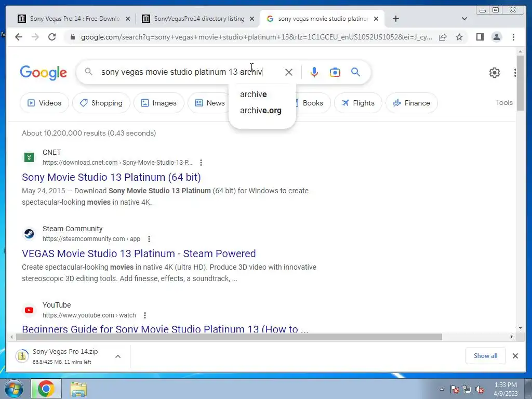The width and height of the screenshot is (532, 399).
Task: Click the horizontal scrollbar thumb
Action: (x=229, y=337)
